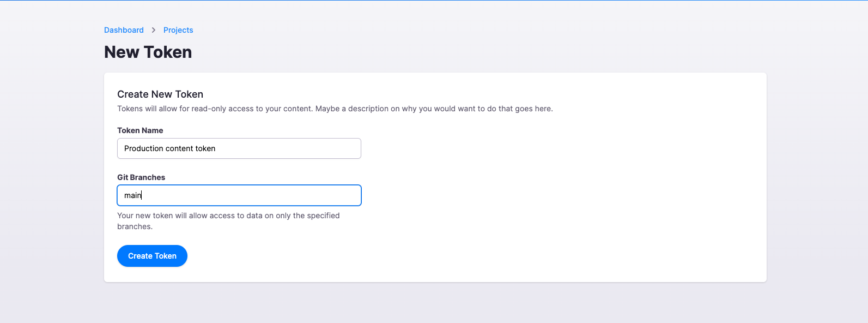
Task: Click the breadcrumb chevron separator
Action: click(154, 30)
